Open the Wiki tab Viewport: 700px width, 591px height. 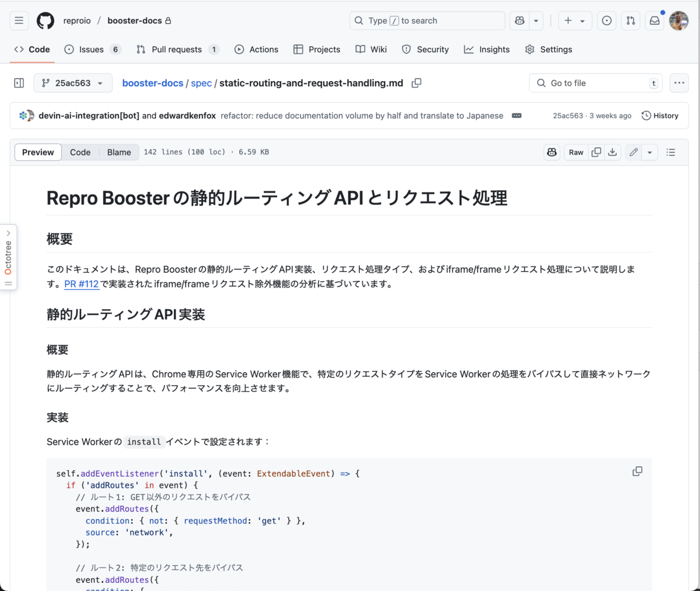coord(371,50)
